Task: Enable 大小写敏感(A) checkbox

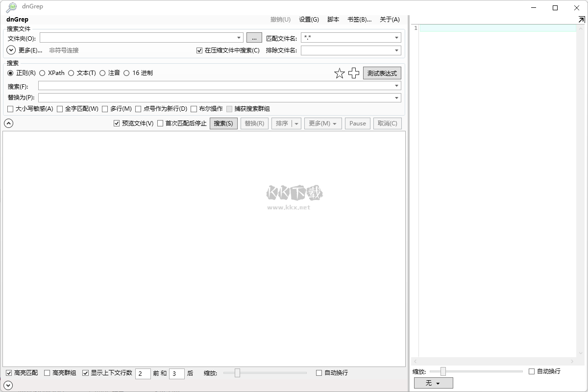Action: (10, 109)
